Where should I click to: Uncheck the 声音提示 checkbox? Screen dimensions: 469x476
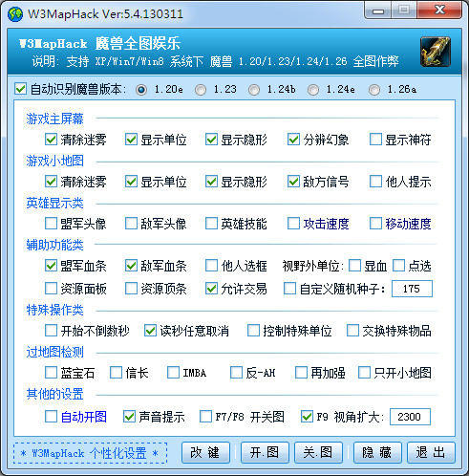tap(129, 417)
